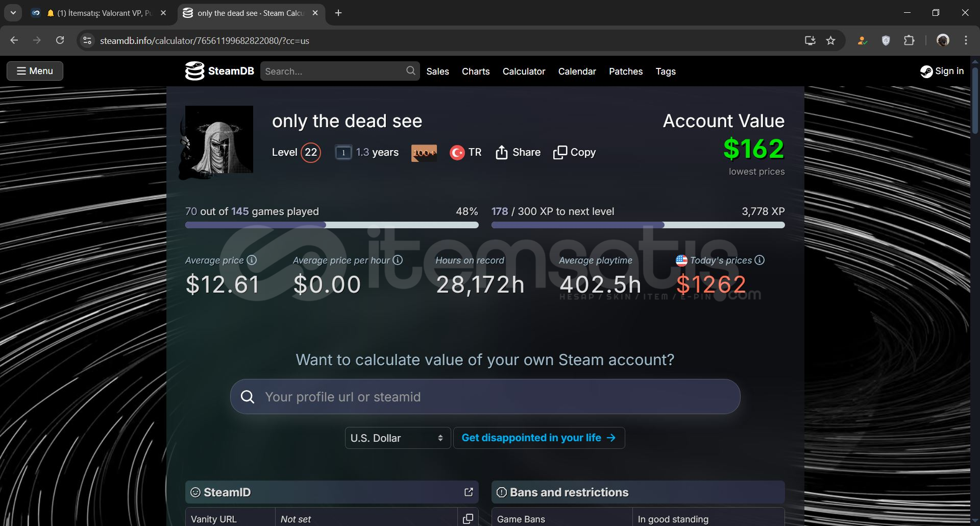Show Average price per hour info icon
The image size is (980, 526).
[398, 260]
